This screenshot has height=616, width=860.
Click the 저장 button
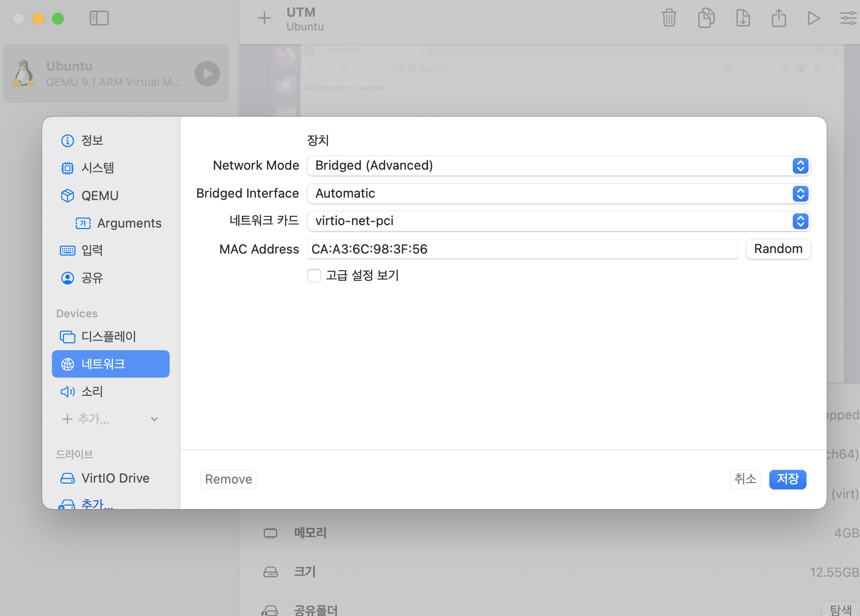[x=788, y=479]
